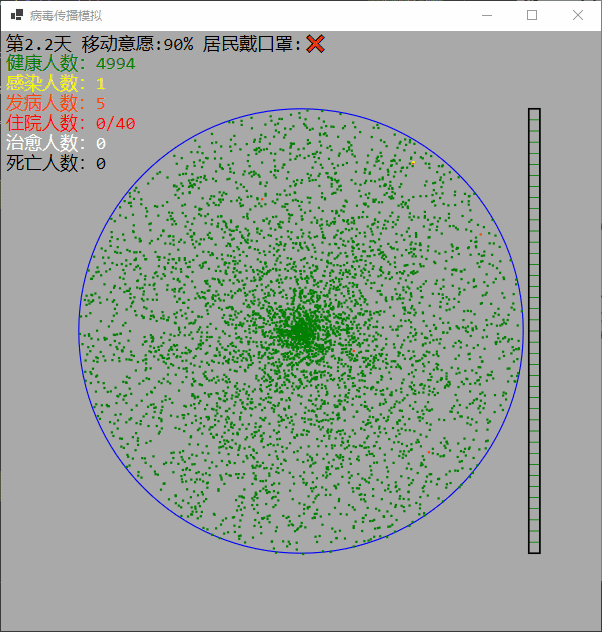Click the 移动意愿:90% text
Screen dimensions: 602x632
click(x=137, y=44)
